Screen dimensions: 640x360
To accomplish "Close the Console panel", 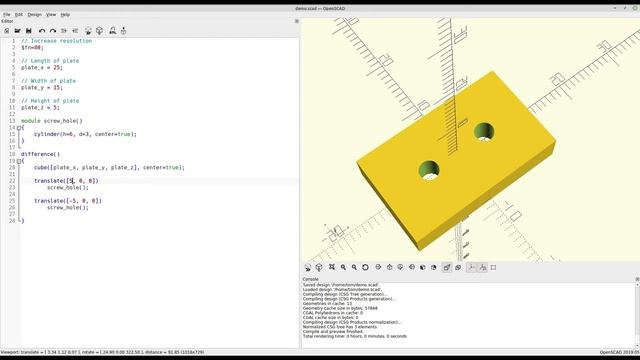I will point(637,279).
